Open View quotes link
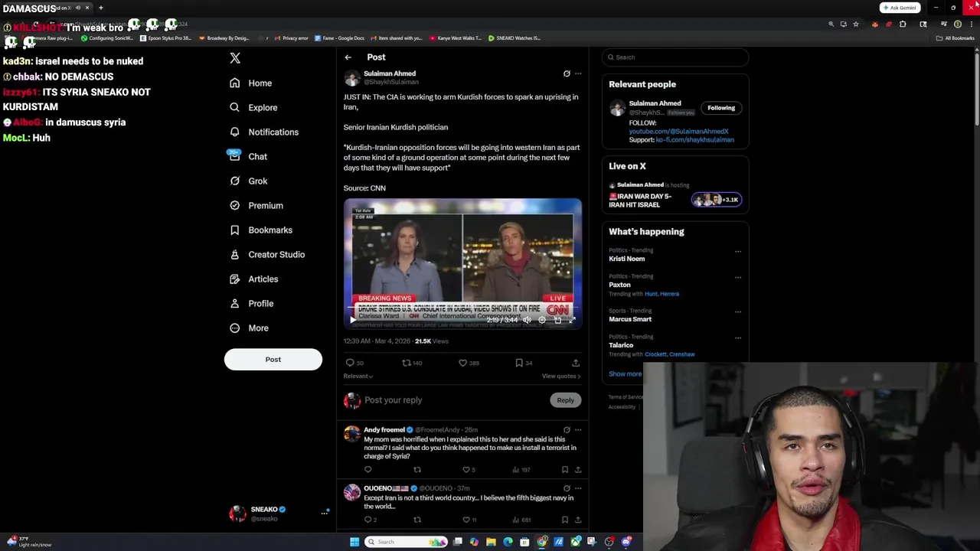 pyautogui.click(x=561, y=376)
